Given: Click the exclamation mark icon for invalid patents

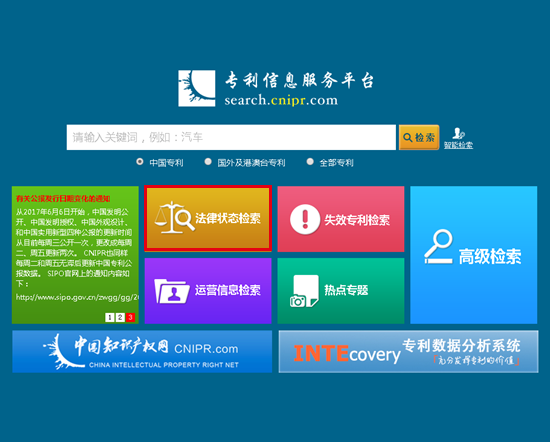Looking at the screenshot, I should [305, 219].
